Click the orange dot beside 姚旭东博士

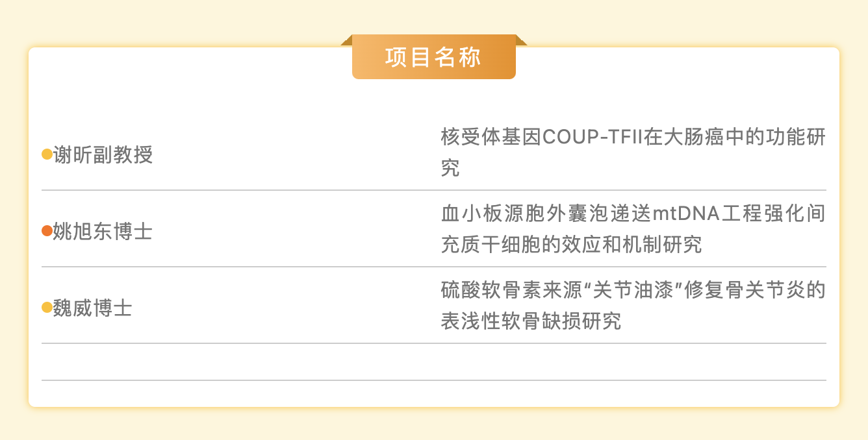coord(47,231)
